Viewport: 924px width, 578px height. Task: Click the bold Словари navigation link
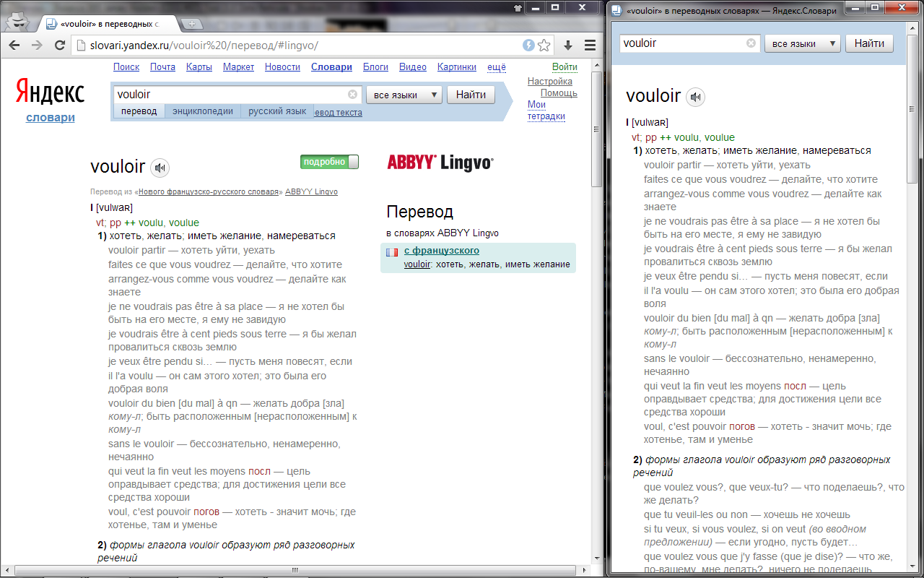coord(331,67)
